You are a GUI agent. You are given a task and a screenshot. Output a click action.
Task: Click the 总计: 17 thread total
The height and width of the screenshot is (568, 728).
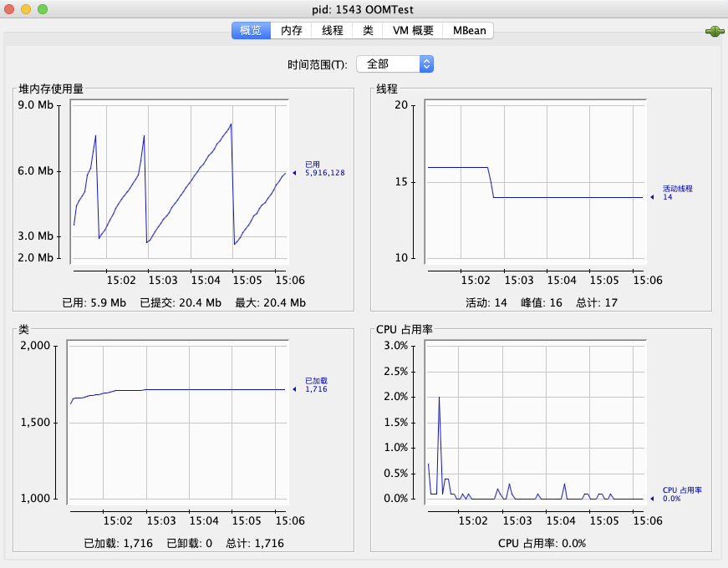click(x=597, y=303)
